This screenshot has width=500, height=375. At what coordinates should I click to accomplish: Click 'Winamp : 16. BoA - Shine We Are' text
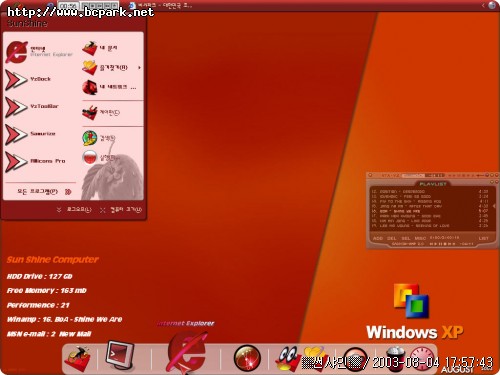click(x=64, y=319)
